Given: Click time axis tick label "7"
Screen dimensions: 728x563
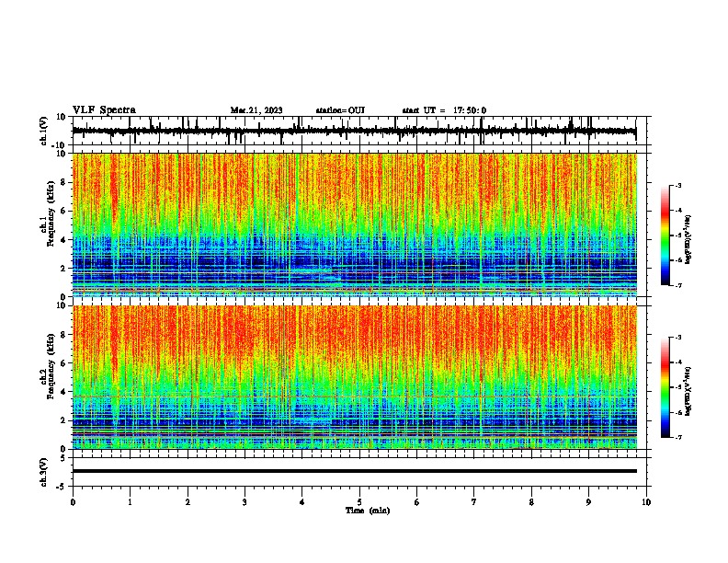Looking at the screenshot, I should [474, 502].
